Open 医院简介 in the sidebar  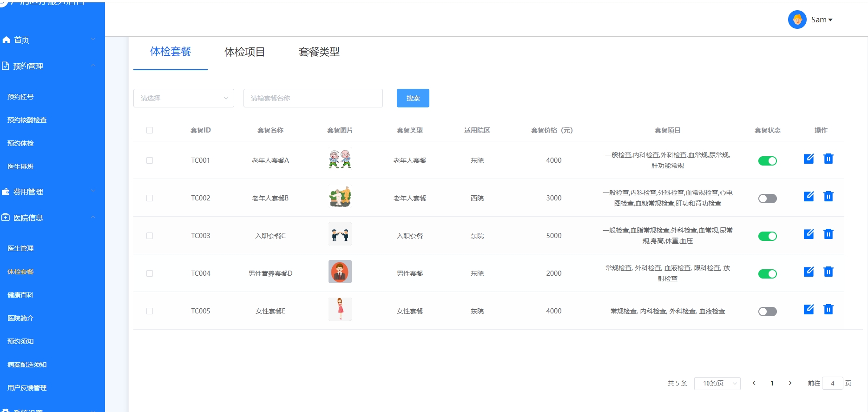tap(20, 318)
